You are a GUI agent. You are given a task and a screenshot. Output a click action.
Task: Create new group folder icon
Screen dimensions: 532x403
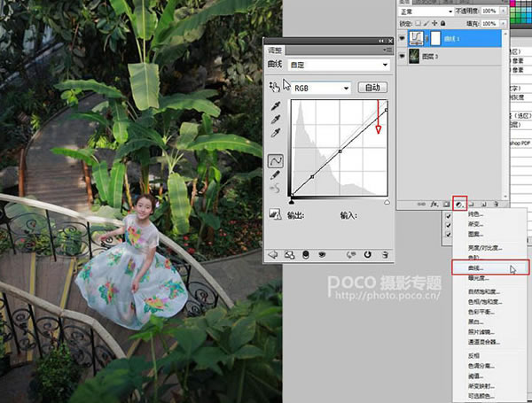click(472, 205)
